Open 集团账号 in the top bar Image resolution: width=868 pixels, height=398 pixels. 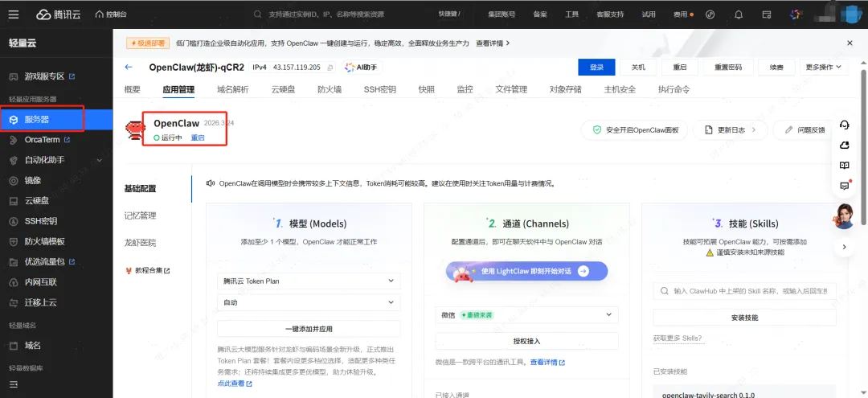502,14
